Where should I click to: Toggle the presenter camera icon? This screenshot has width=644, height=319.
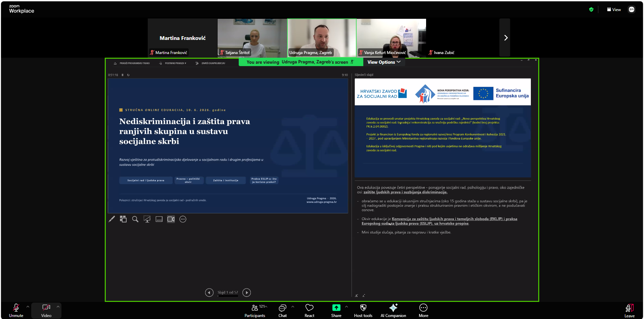[x=171, y=219]
